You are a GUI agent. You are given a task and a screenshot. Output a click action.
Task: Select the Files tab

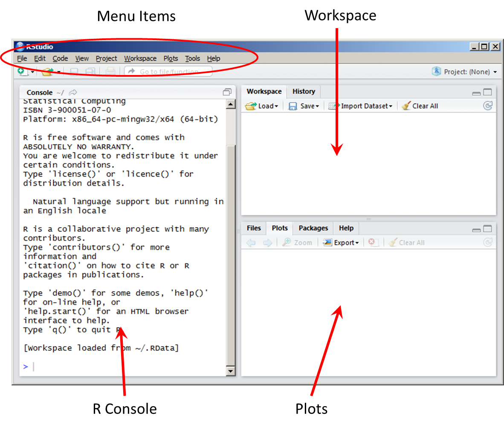pos(254,228)
